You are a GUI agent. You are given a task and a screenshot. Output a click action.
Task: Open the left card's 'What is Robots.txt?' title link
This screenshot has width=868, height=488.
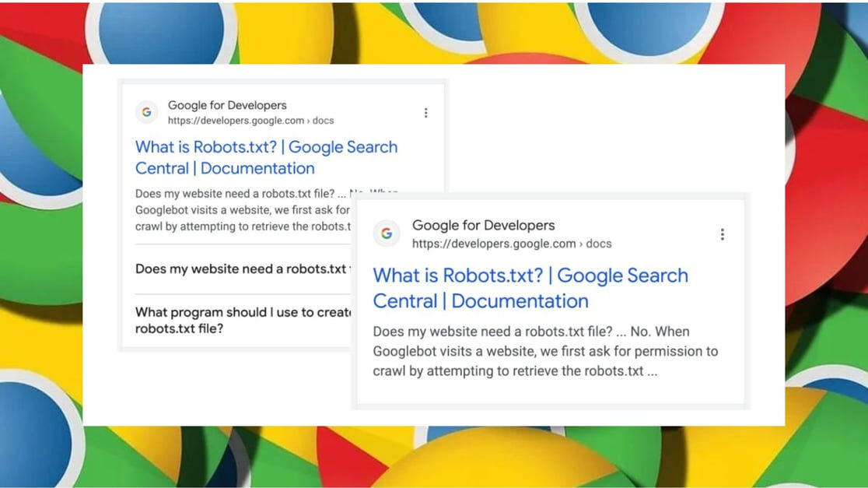[266, 157]
